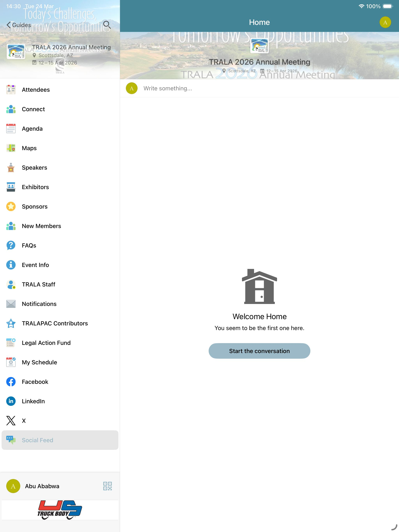399x532 pixels.
Task: Select Speakers menu label
Action: (34, 168)
